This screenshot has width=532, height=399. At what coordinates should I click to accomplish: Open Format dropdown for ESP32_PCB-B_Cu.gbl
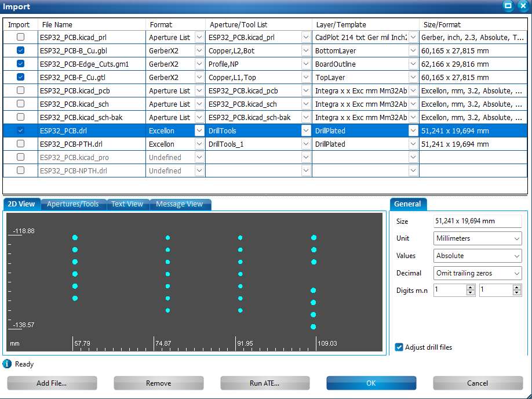coord(199,50)
